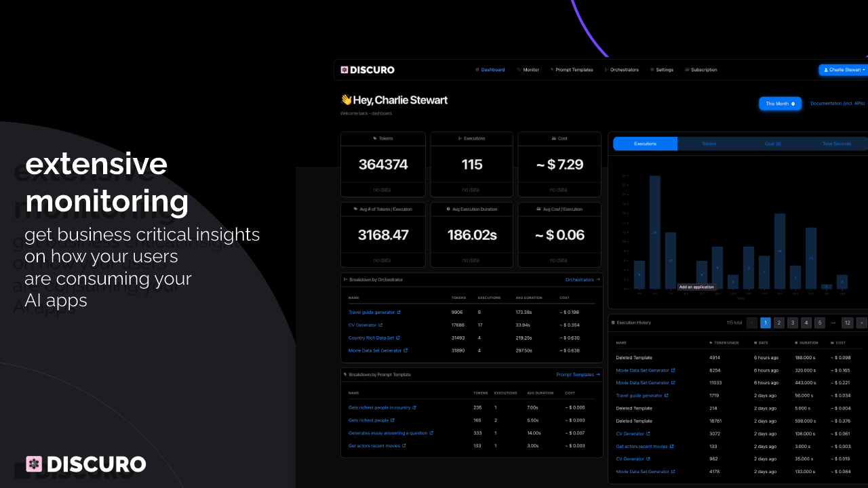Click the arrow icon beside Orchestrators link in breakdown header
This screenshot has height=488, width=868.
pyautogui.click(x=598, y=279)
